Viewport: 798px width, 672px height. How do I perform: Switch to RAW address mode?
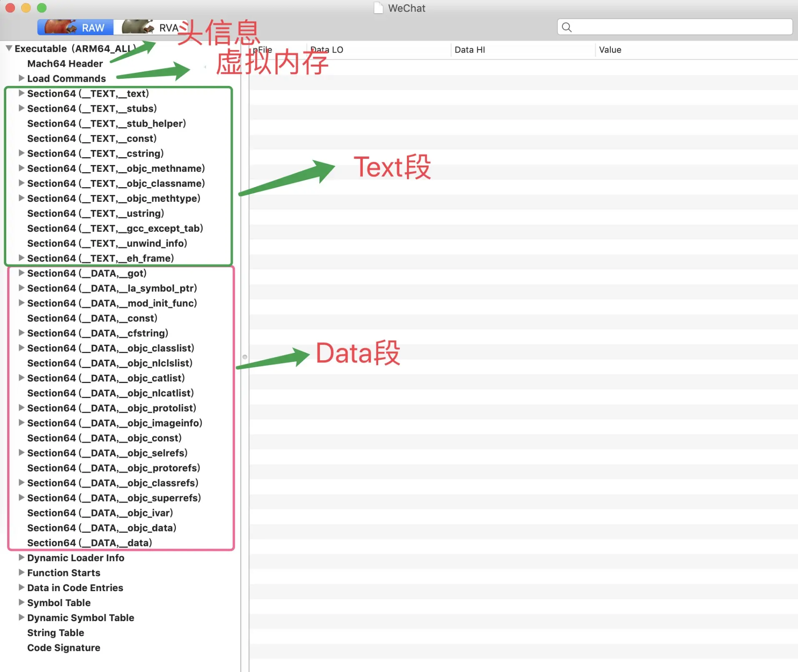click(x=75, y=28)
